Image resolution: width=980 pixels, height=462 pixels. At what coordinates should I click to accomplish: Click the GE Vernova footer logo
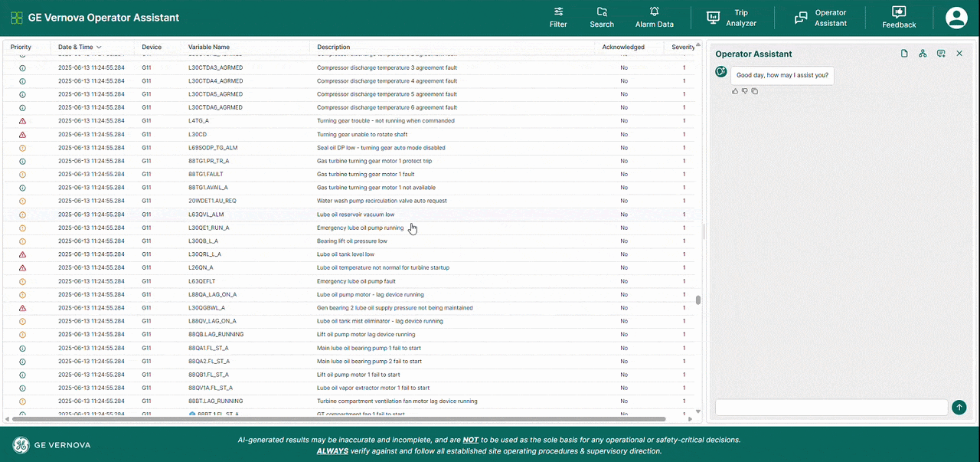coord(51,445)
